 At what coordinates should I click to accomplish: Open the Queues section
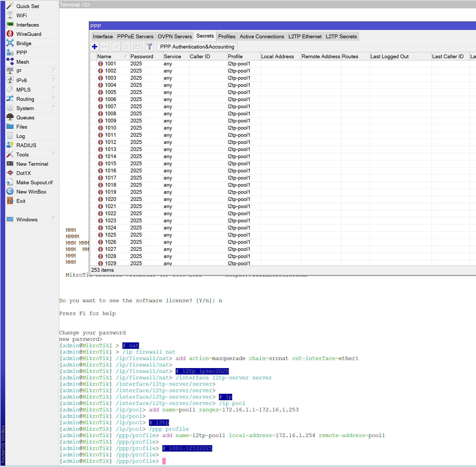(32, 117)
